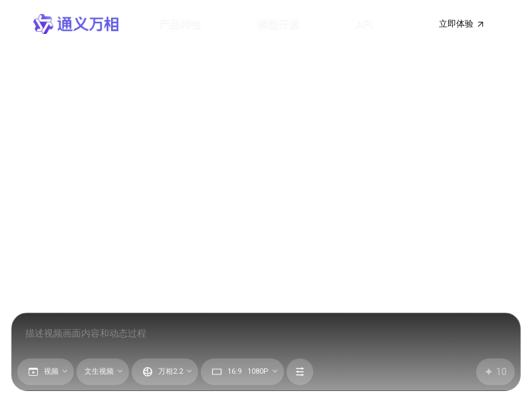Open the 产品特性 navigation item

(x=180, y=25)
